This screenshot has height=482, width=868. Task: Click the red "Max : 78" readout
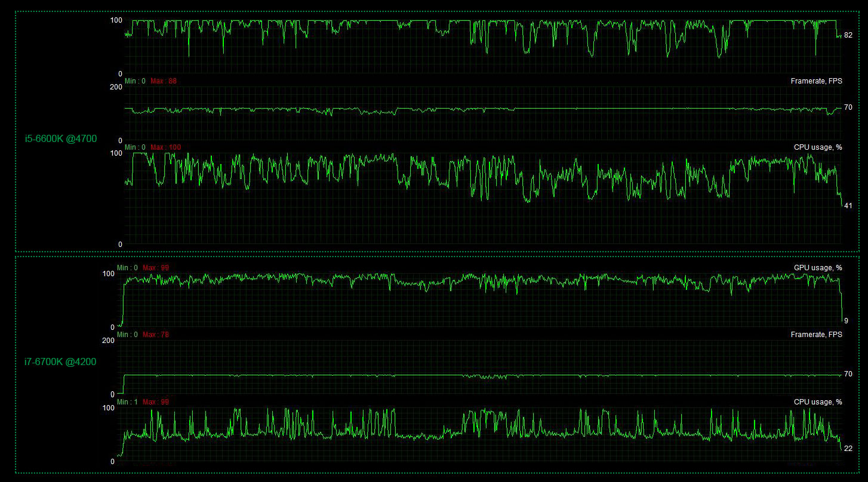point(156,335)
